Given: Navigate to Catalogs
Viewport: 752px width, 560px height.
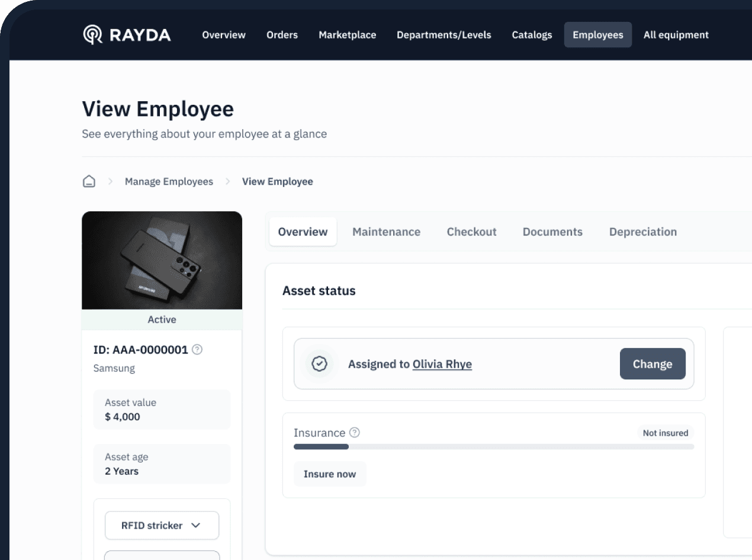Looking at the screenshot, I should pos(532,35).
